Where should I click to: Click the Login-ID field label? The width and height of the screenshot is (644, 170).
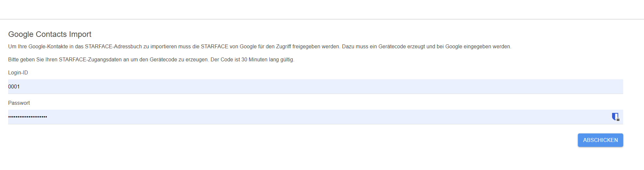18,72
